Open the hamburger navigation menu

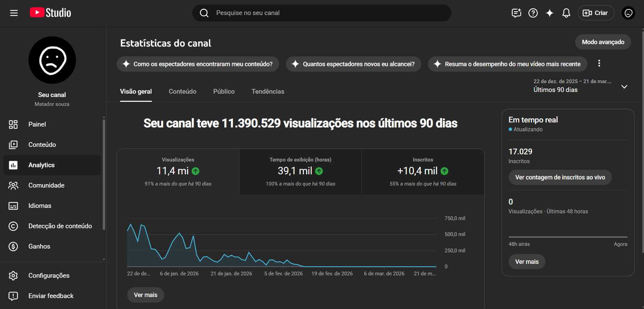(14, 13)
